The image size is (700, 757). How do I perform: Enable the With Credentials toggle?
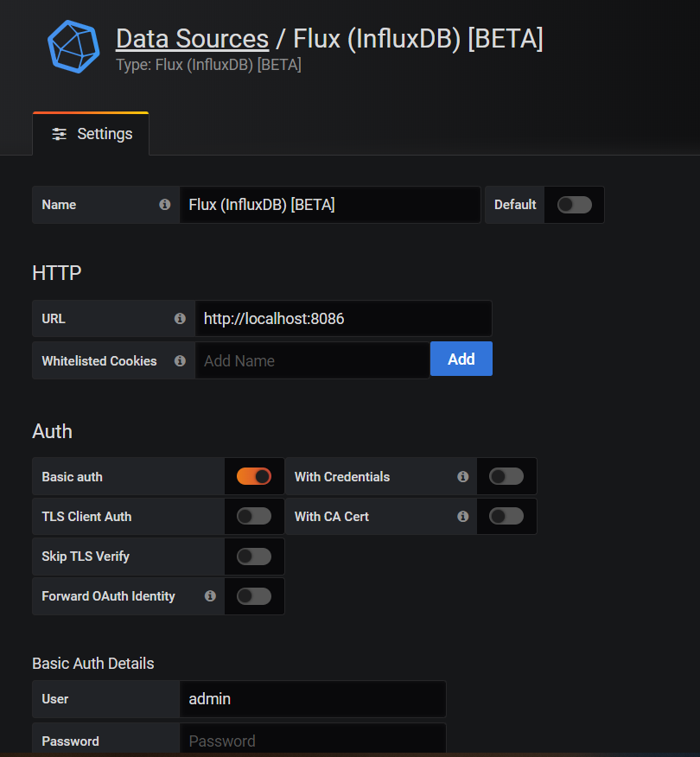coord(506,476)
